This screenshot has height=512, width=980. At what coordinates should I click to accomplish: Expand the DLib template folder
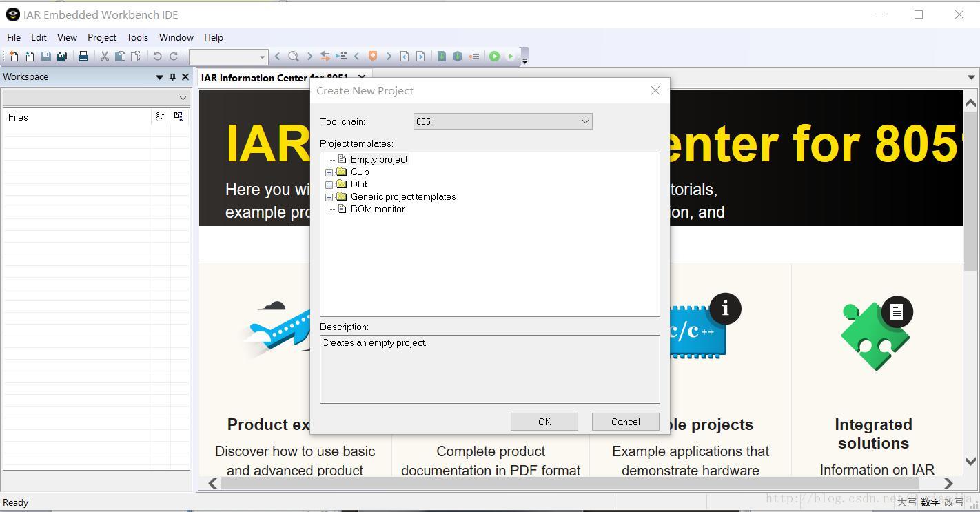coord(329,185)
